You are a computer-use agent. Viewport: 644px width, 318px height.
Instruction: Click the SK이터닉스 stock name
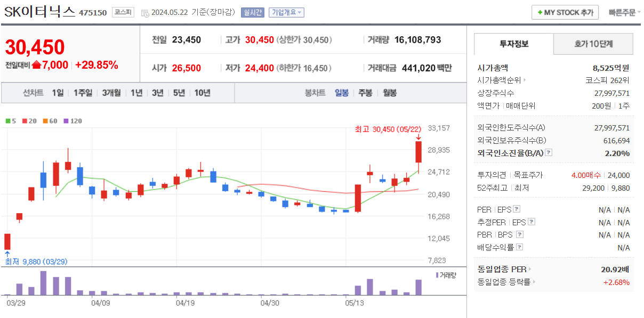[x=40, y=12]
